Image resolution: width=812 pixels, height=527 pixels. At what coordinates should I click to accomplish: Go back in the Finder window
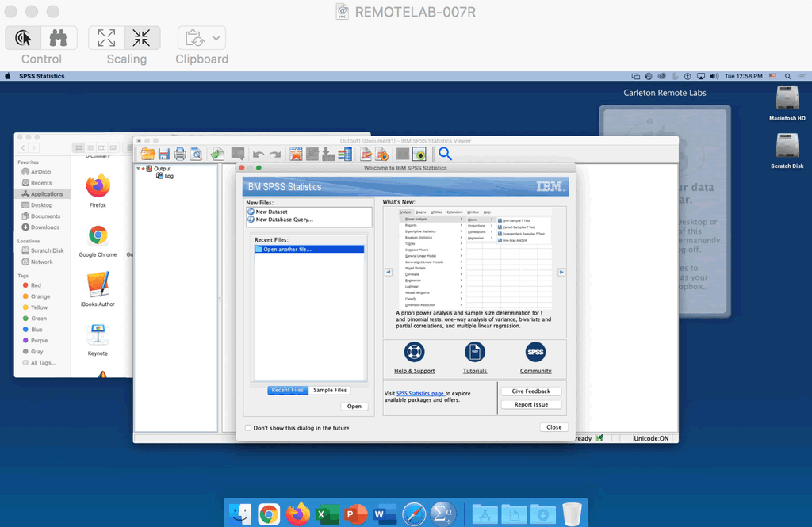click(23, 148)
